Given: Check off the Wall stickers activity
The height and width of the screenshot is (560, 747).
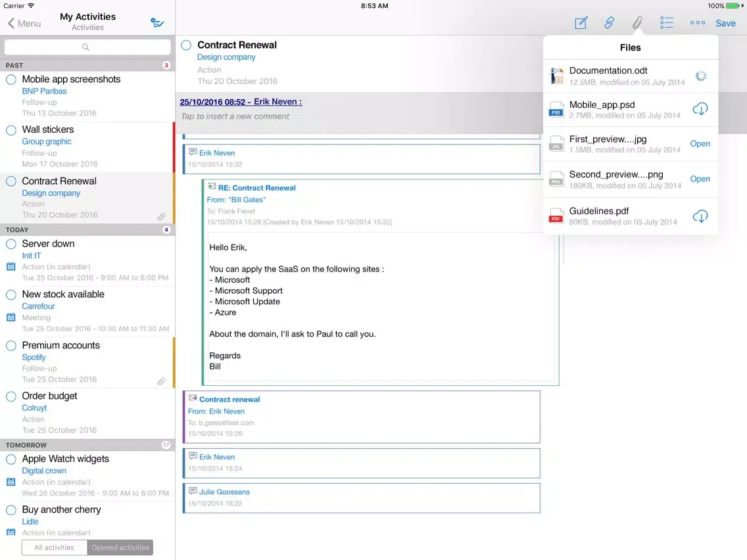Looking at the screenshot, I should click(x=11, y=130).
